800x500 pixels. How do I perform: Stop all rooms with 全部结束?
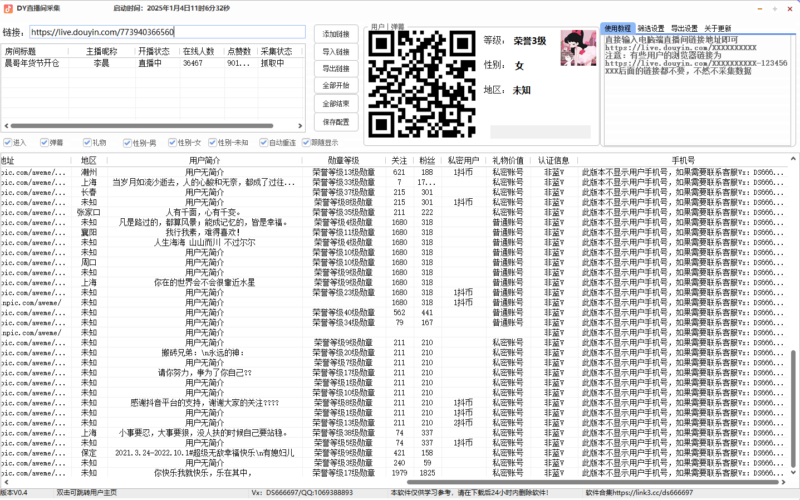pyautogui.click(x=336, y=104)
